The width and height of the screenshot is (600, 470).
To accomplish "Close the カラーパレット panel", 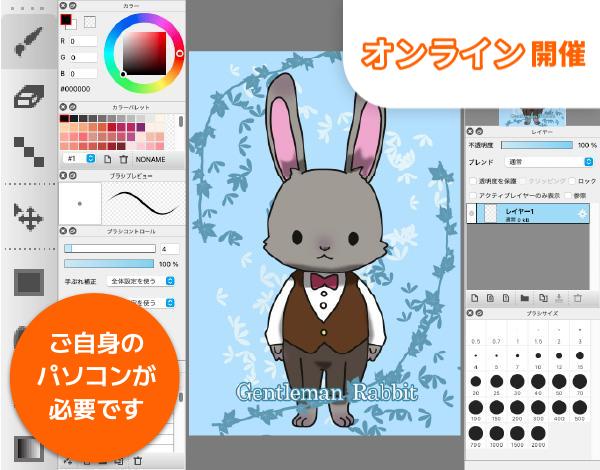I will (64, 107).
